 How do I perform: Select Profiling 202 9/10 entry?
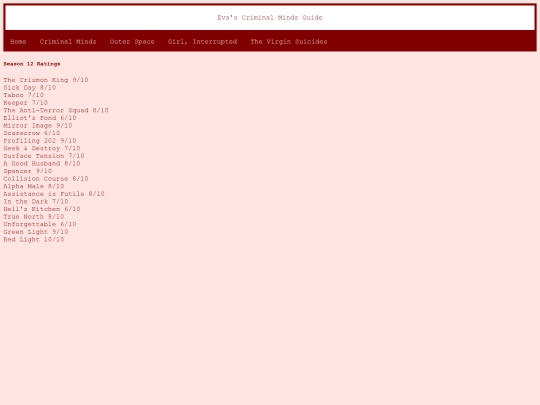[x=40, y=141]
